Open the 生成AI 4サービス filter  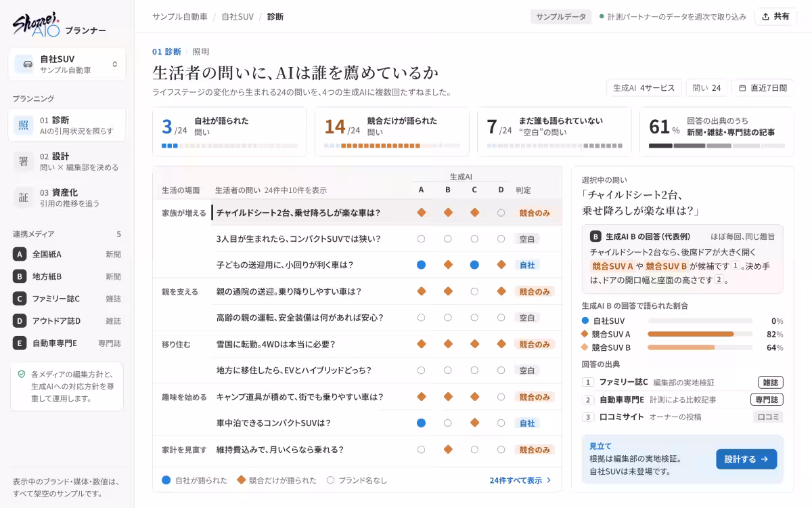click(x=644, y=87)
